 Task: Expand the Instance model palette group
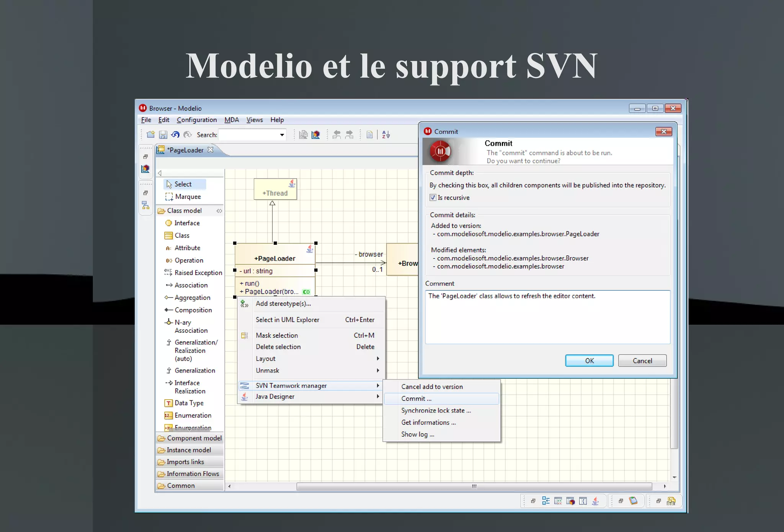(189, 450)
